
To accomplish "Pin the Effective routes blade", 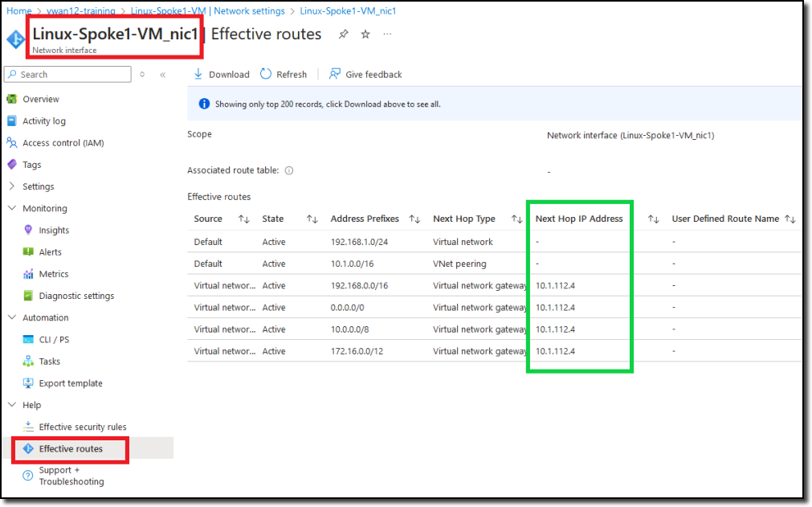I will (x=343, y=35).
